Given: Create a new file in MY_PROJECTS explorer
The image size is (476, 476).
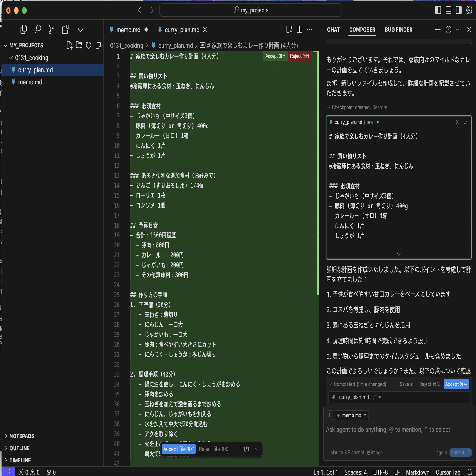Looking at the screenshot, I should tap(69, 45).
